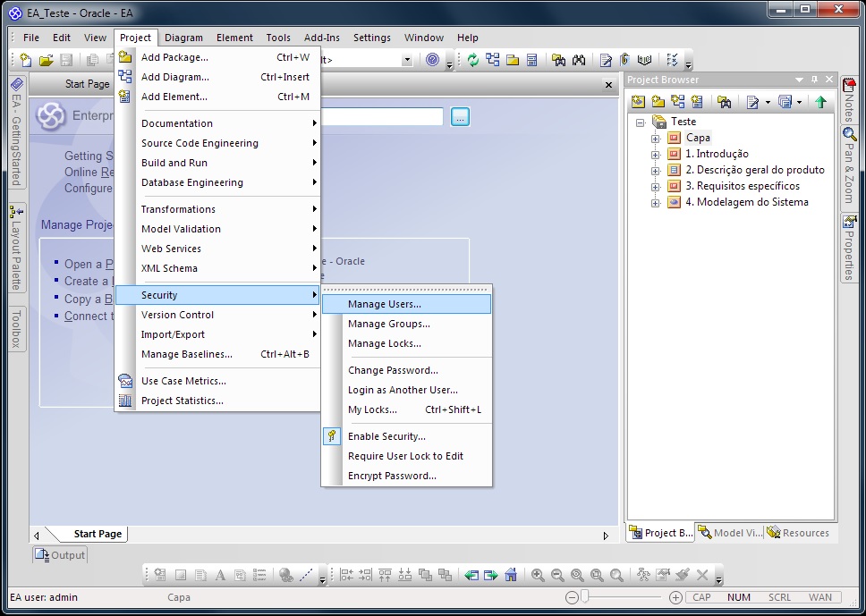Viewport: 866px width, 616px height.
Task: Click the Start Page search input field
Action: click(382, 116)
